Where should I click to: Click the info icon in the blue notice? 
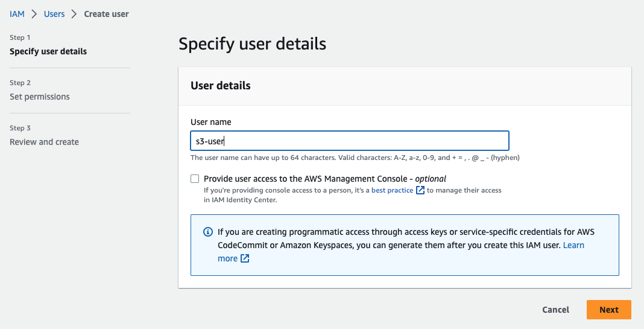[208, 232]
